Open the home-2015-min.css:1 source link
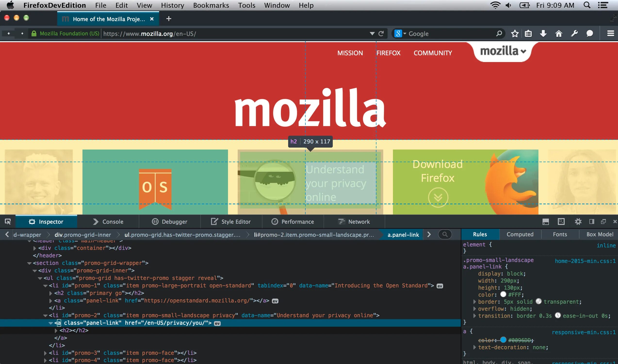 [x=585, y=261]
